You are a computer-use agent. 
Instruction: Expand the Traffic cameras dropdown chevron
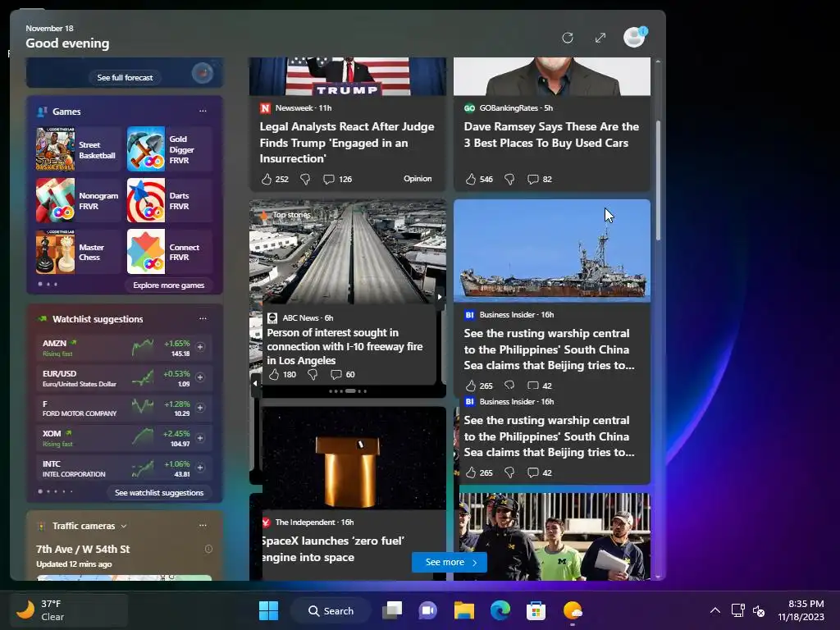tap(124, 526)
